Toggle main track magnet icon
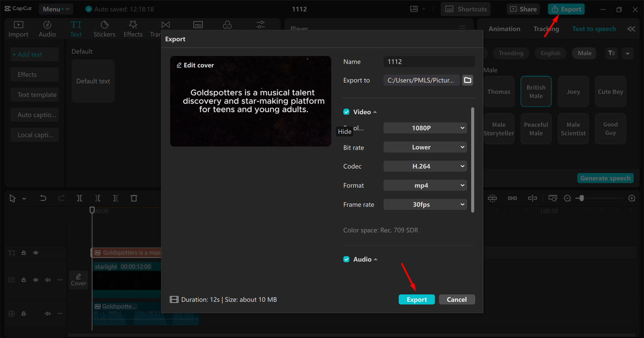Viewport: 644px width, 338px height. (x=492, y=198)
